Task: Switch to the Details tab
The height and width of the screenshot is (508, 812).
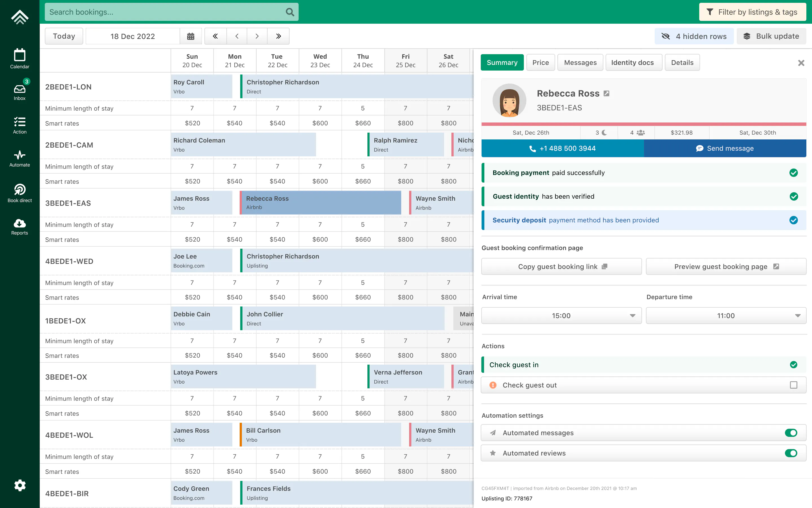Action: 682,62
